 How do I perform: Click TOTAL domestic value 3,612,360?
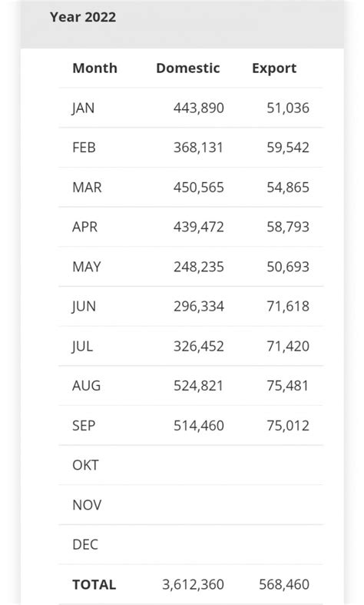(193, 584)
